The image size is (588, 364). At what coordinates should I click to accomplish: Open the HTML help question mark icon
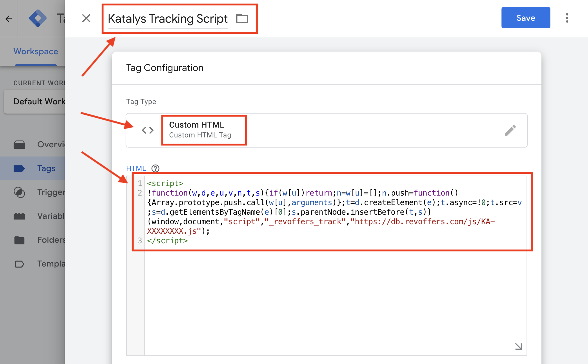point(155,168)
